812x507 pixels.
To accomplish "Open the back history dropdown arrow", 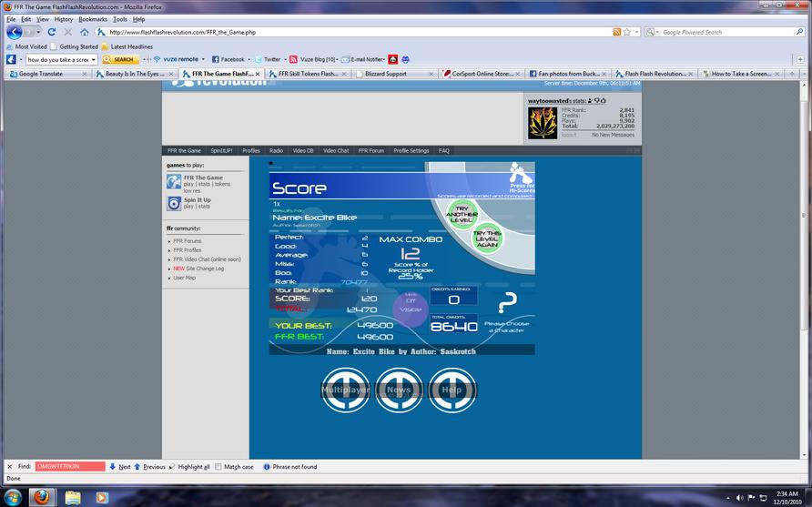I will tap(38, 32).
